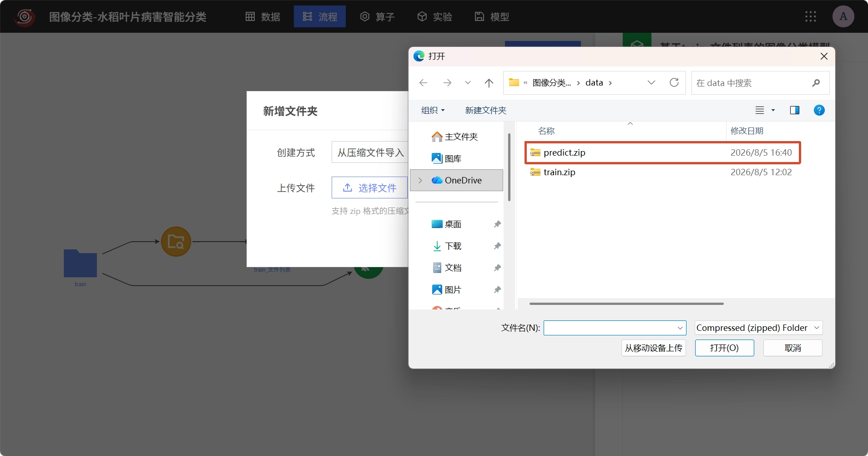Open the 组织 menu

coord(433,110)
